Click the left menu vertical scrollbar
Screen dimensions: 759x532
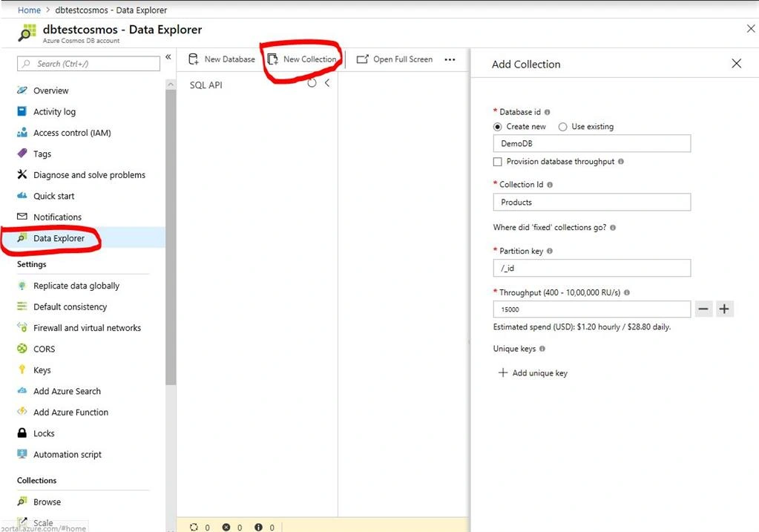(171, 237)
